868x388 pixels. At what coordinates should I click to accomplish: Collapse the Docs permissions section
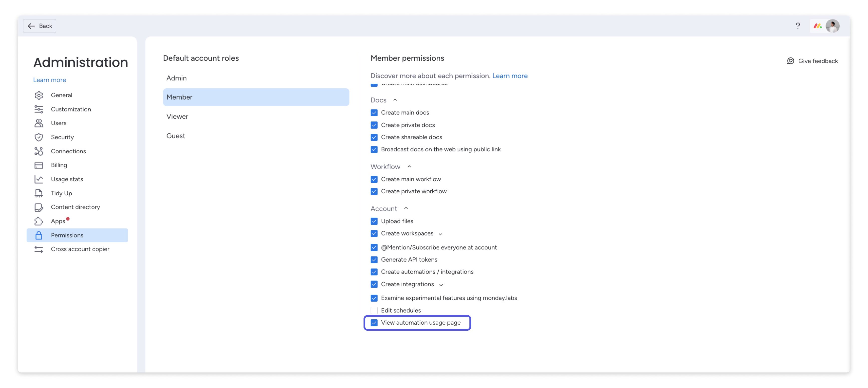(x=395, y=100)
